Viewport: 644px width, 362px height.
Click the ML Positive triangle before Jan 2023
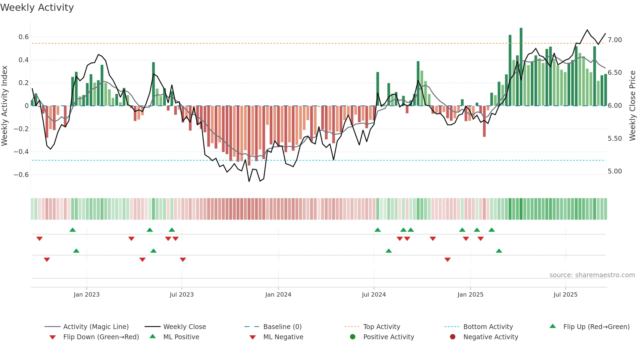point(76,251)
